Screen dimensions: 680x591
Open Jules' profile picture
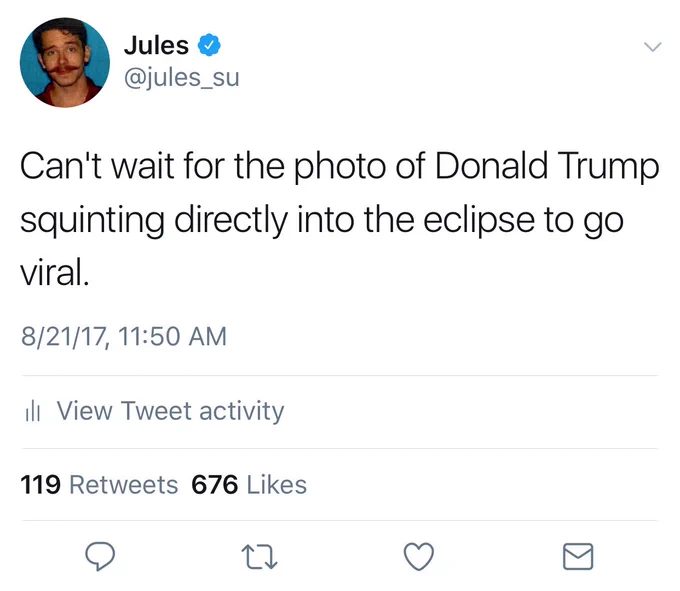click(65, 62)
